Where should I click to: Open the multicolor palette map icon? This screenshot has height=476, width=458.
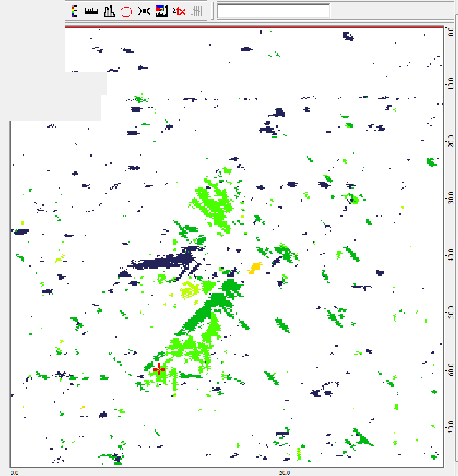pos(161,11)
